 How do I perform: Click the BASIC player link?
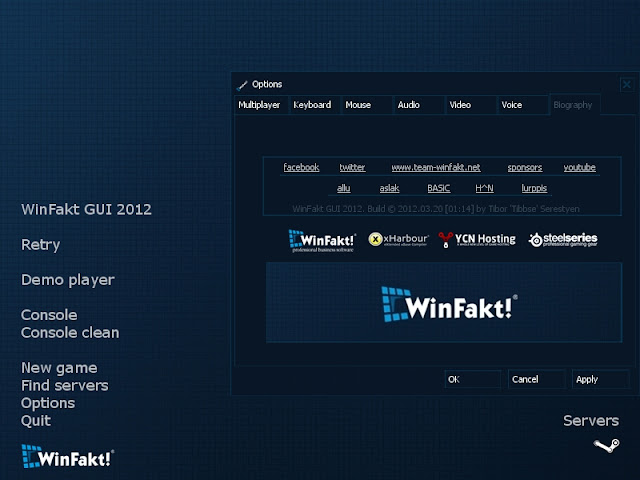point(439,188)
